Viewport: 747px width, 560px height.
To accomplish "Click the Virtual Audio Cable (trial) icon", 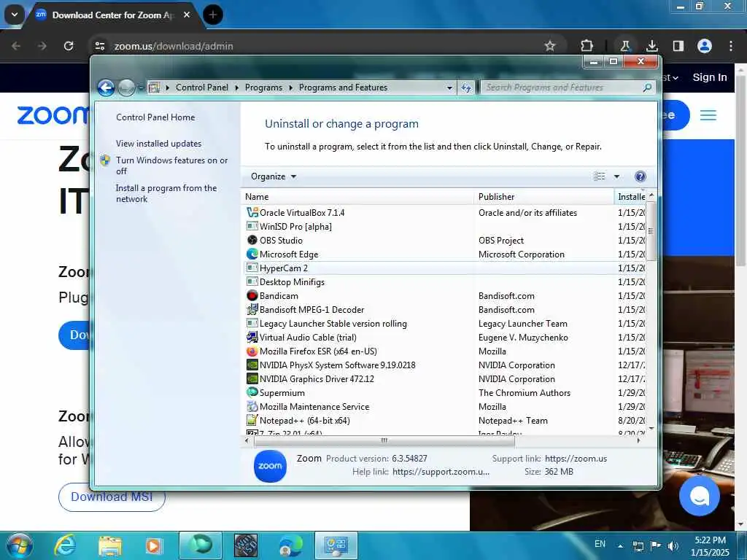I will point(252,337).
